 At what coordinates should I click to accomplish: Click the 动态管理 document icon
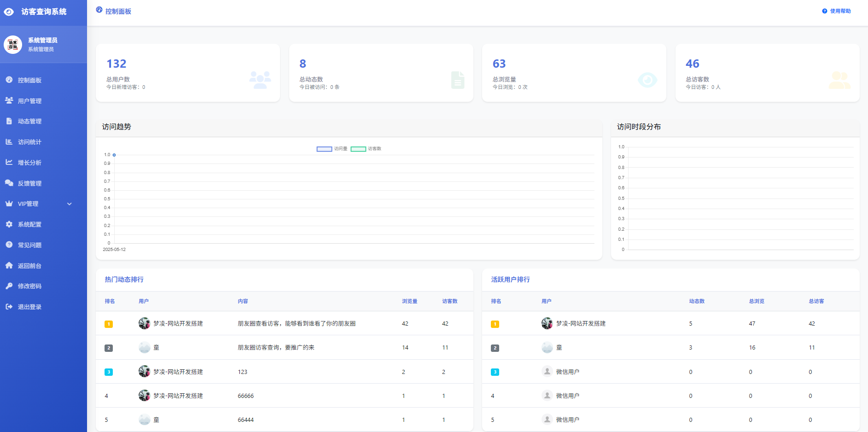pos(9,121)
